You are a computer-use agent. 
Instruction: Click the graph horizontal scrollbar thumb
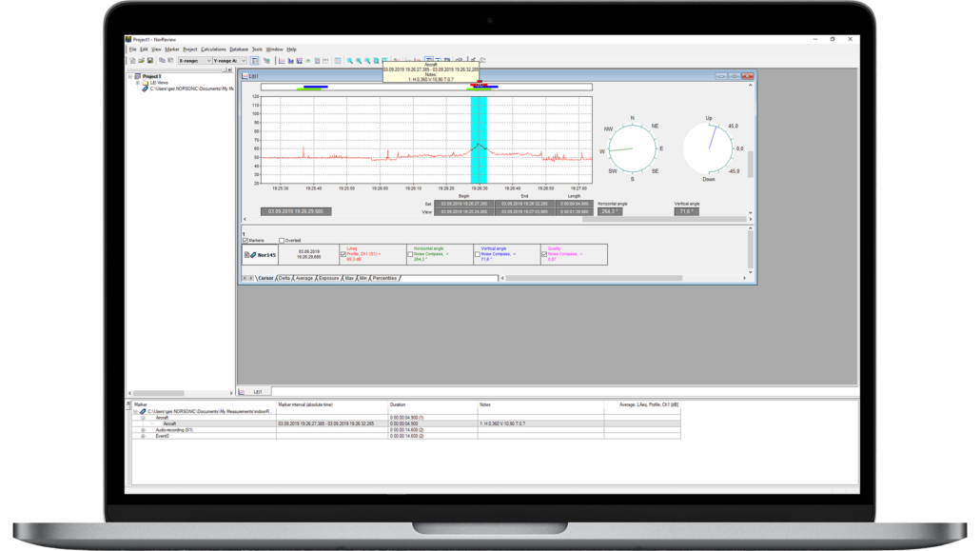pyautogui.click(x=664, y=220)
